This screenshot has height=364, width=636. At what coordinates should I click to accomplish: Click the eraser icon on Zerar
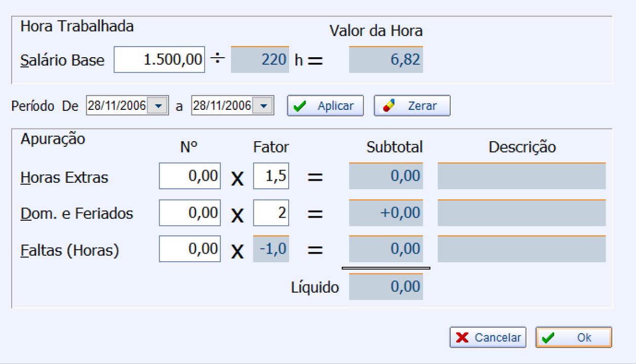389,106
